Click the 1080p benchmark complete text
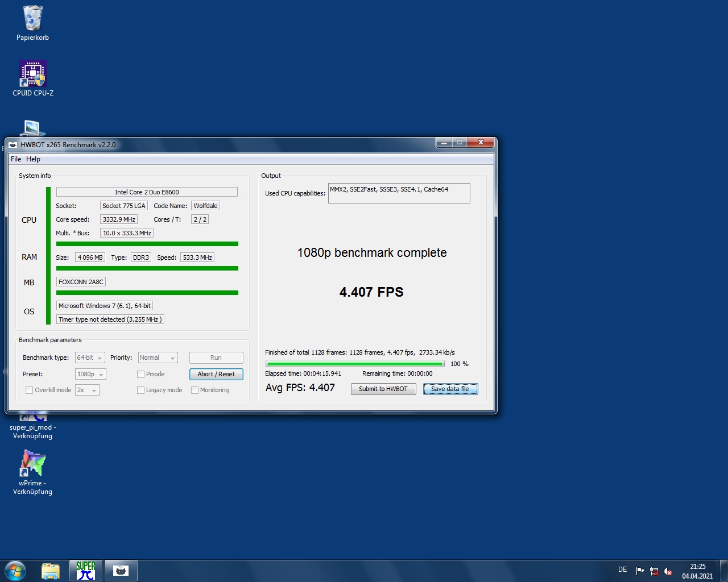Screen dimensions: 728x582 [x=372, y=253]
